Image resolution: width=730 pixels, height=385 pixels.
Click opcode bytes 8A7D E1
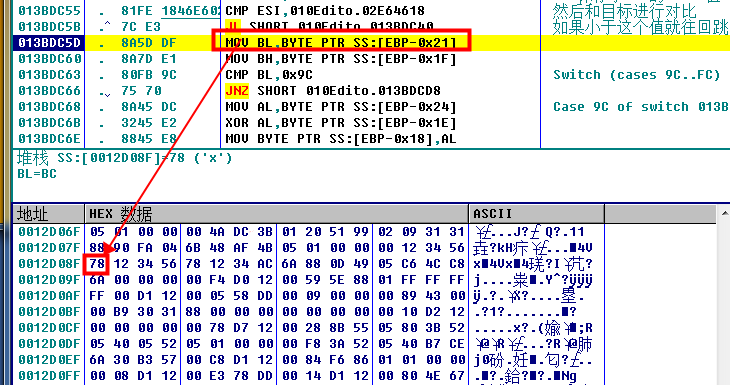click(x=149, y=59)
